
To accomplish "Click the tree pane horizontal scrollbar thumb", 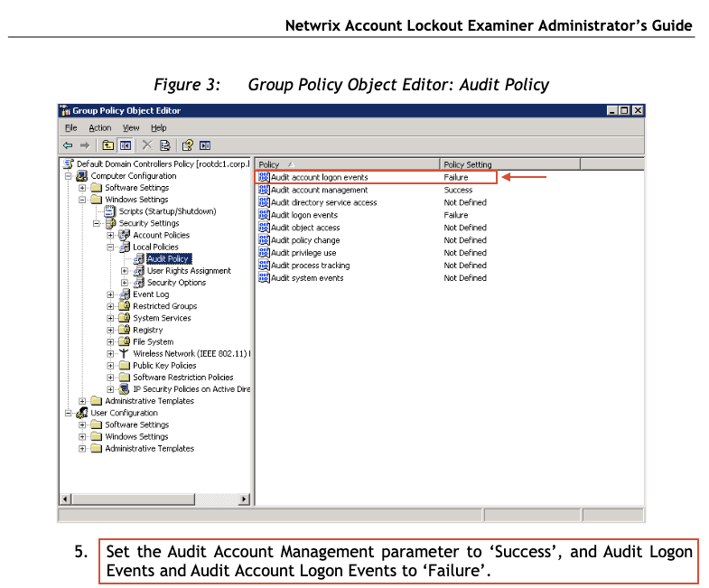I will click(x=134, y=499).
